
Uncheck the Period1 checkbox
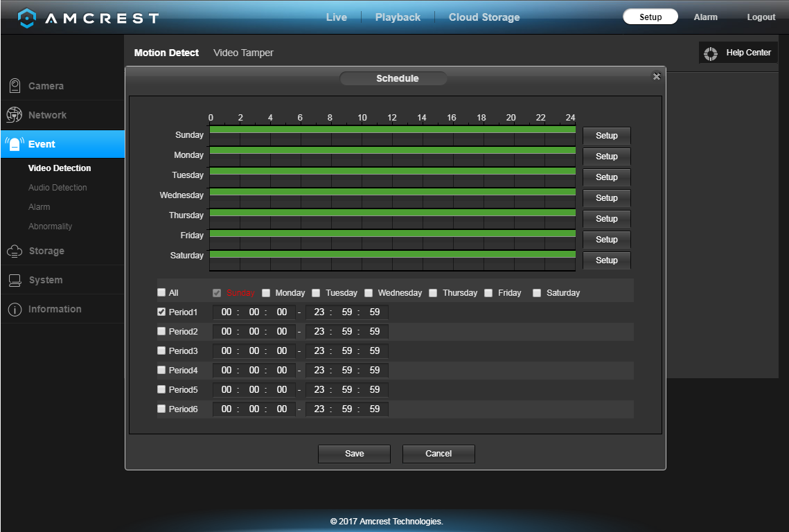coord(161,312)
